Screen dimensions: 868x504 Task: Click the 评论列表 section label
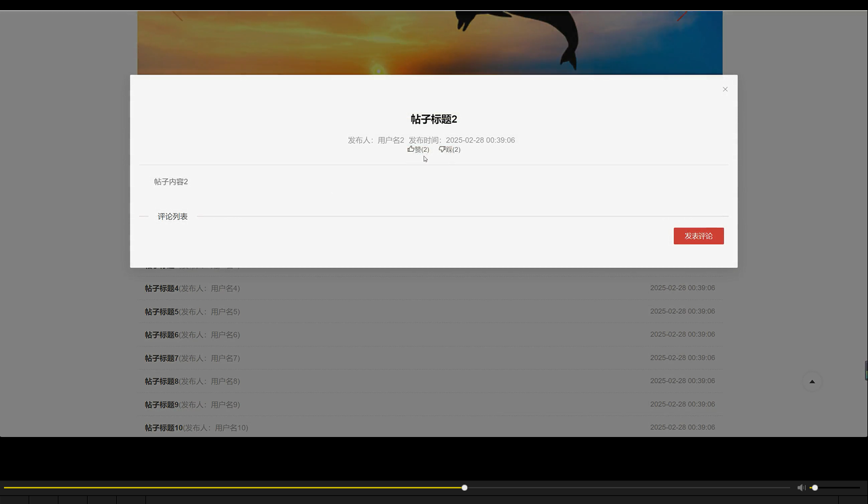(172, 216)
